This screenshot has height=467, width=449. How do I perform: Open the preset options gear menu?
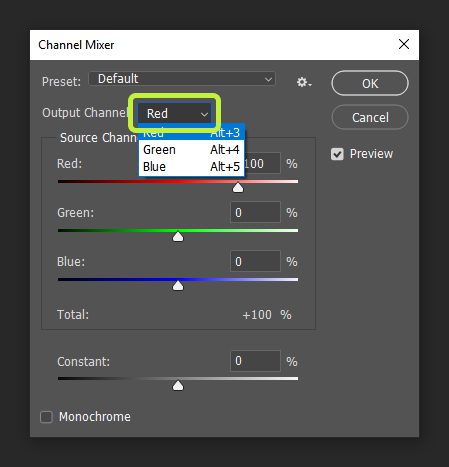click(304, 82)
